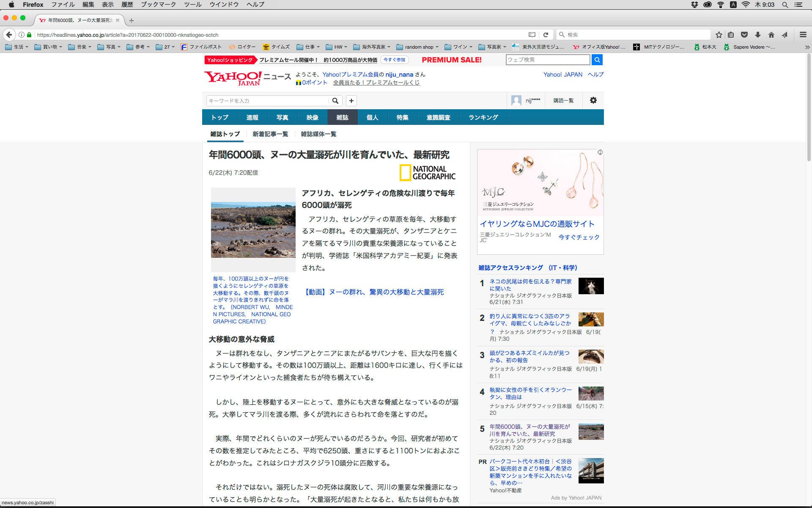Select the 新着記事一覧 sub-tab

270,134
